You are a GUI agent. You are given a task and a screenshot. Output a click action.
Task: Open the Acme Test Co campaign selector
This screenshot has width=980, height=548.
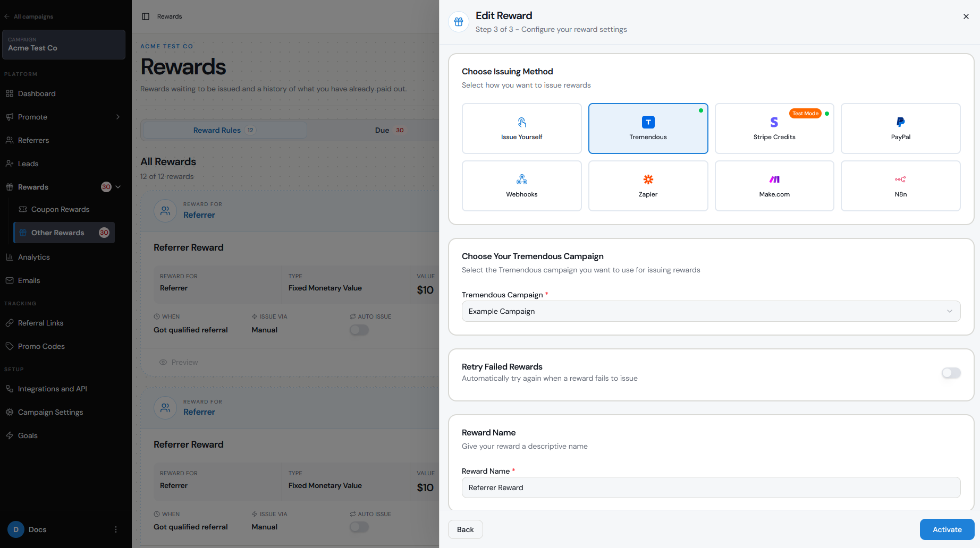(x=63, y=44)
